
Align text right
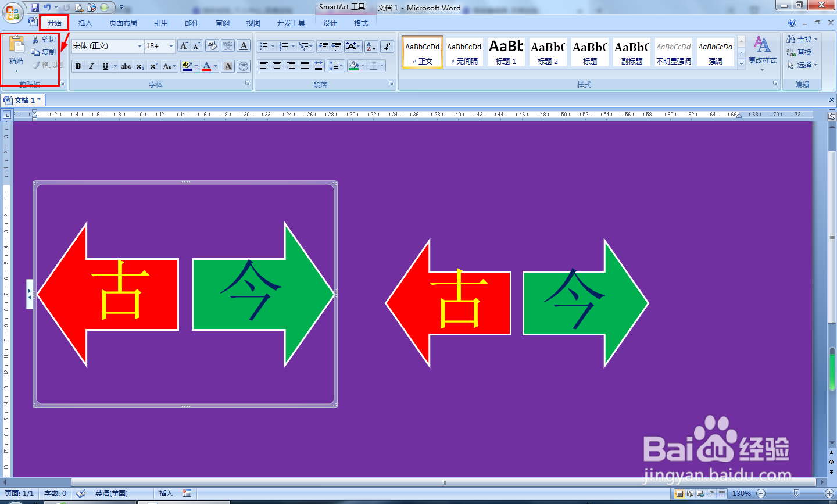point(291,66)
